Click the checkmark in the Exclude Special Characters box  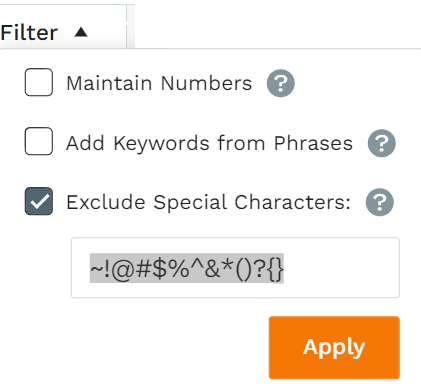[x=39, y=201]
